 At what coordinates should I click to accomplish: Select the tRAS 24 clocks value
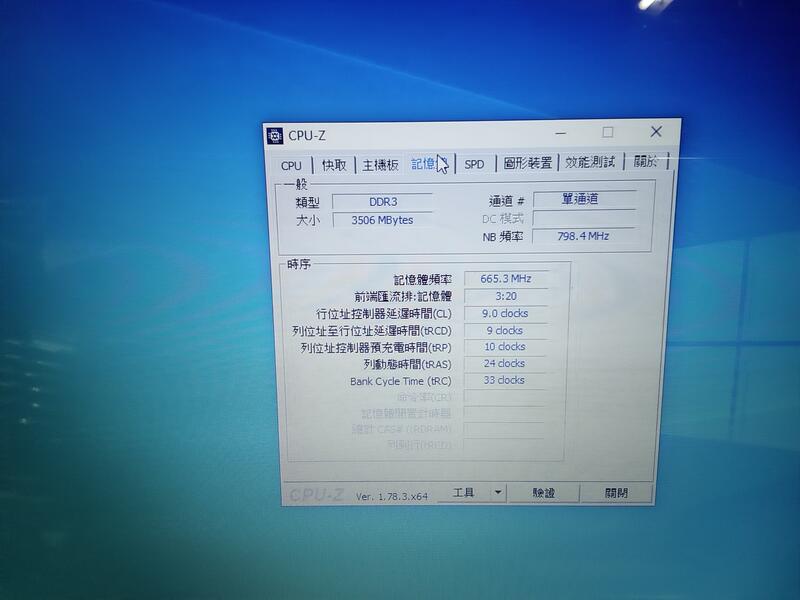pos(506,364)
